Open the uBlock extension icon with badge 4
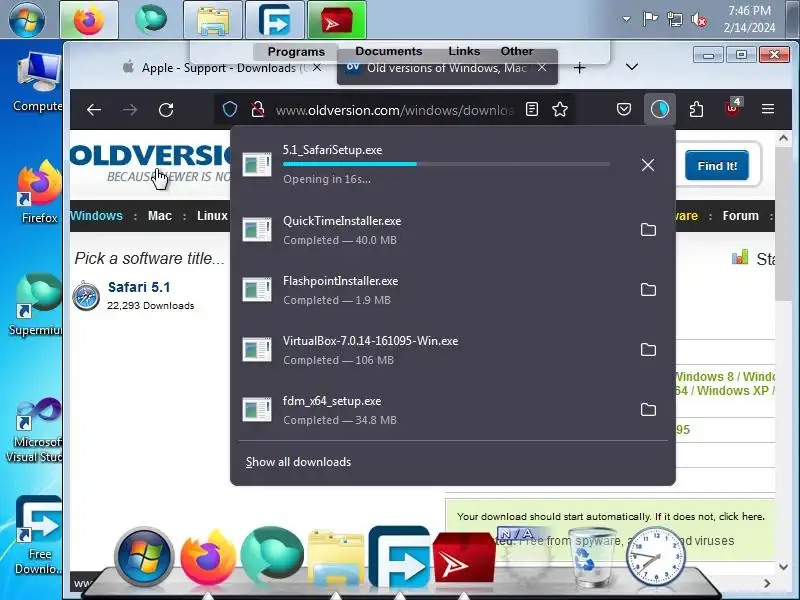The height and width of the screenshot is (600, 800). [733, 108]
